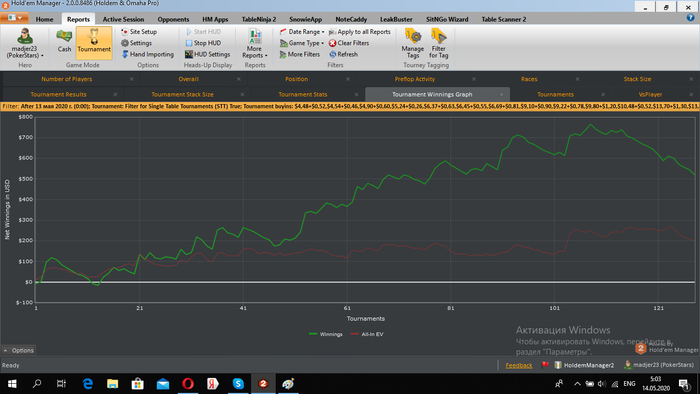Open the Game Type filter dropdown
Screen dimensions: 700x394
pos(302,43)
